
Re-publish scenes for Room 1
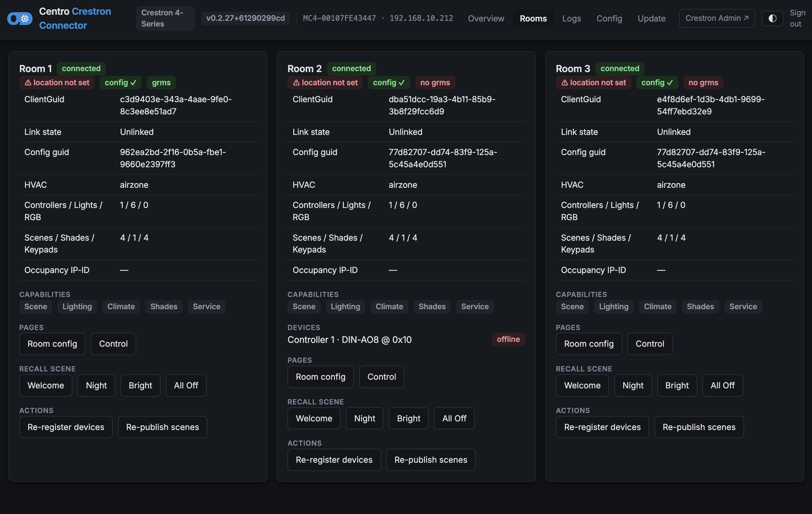tap(162, 427)
